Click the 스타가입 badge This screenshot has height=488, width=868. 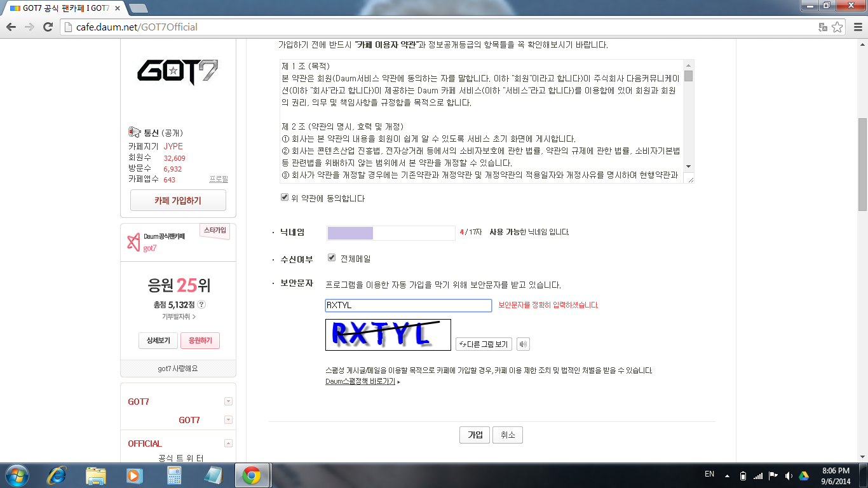(214, 231)
